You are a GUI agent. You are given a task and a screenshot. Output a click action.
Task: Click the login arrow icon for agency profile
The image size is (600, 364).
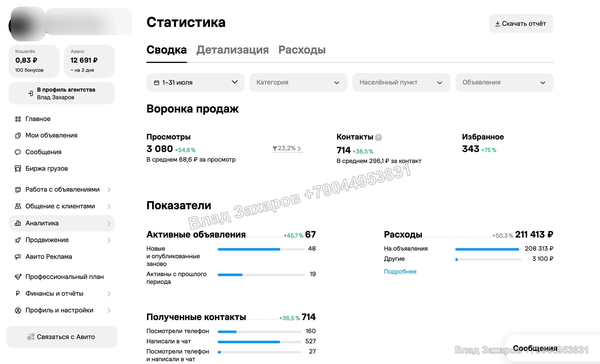[30, 93]
